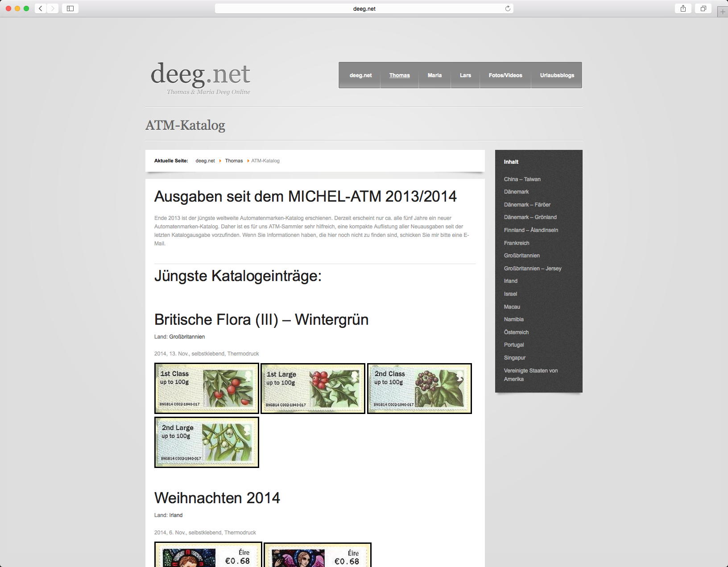Open the Share icon in toolbar
The image size is (728, 567).
[683, 8]
